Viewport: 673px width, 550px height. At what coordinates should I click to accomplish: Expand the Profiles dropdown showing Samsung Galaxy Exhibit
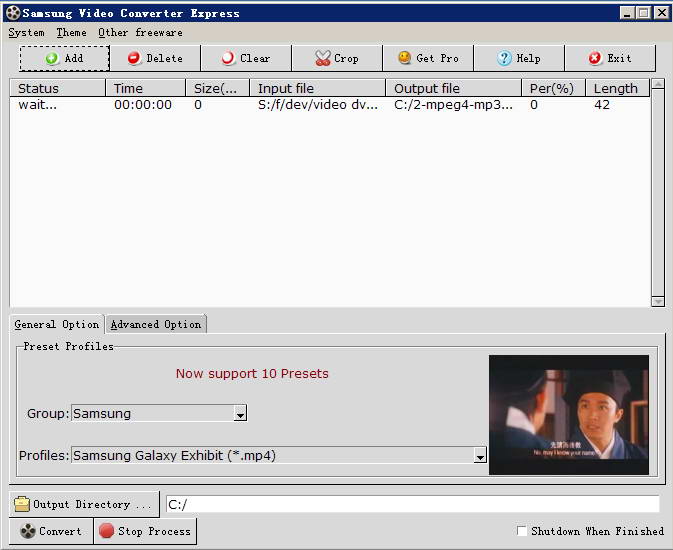(x=480, y=456)
